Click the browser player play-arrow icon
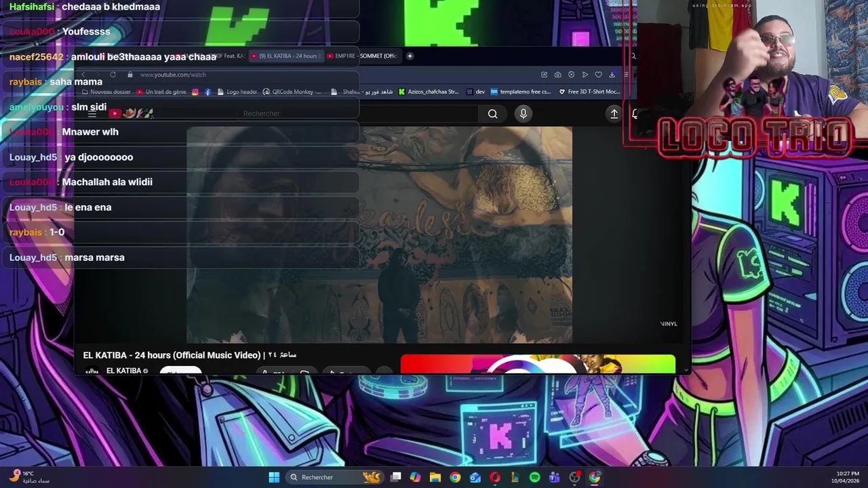 585,75
